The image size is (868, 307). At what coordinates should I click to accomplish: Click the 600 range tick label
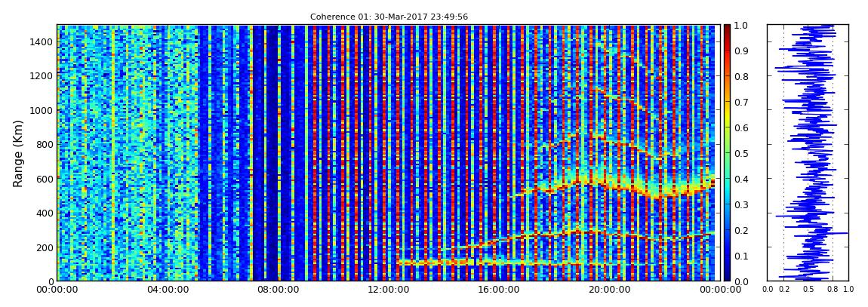(44, 179)
